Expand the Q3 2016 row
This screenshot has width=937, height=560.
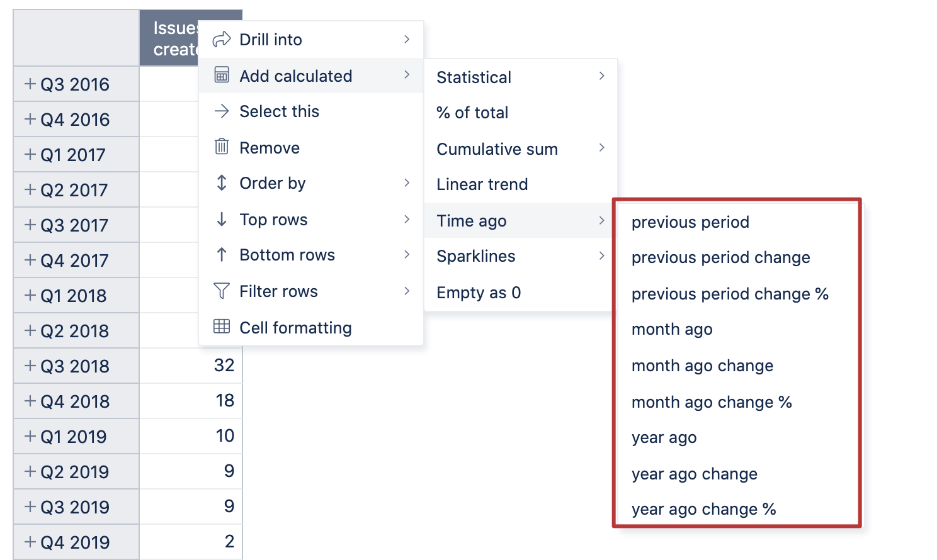tap(30, 84)
